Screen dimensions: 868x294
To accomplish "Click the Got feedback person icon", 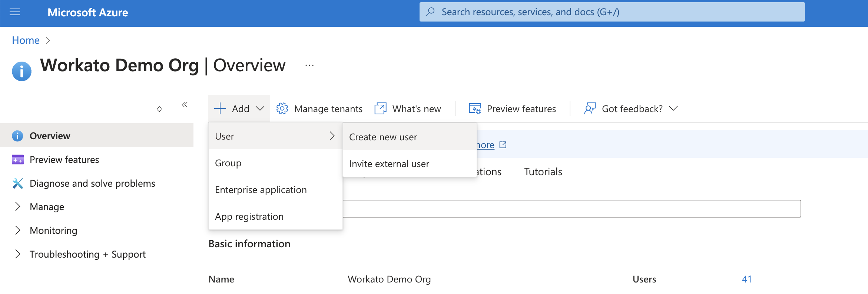I will coord(590,109).
